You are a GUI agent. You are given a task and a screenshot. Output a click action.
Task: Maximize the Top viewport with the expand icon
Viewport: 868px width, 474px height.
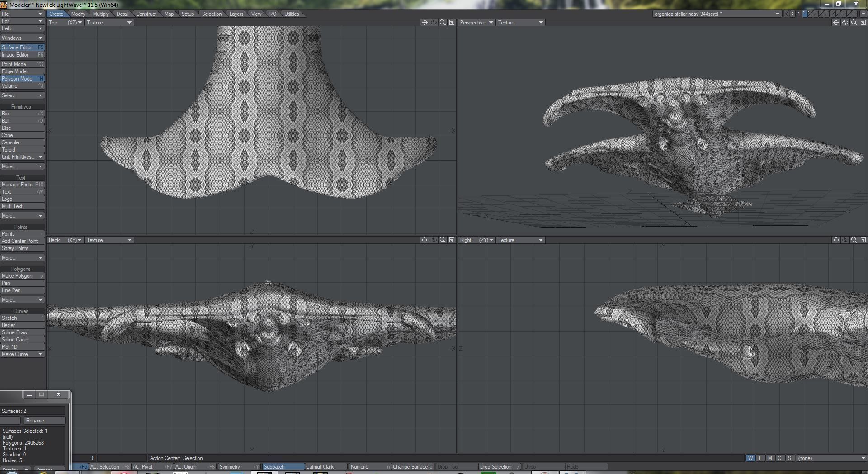tap(452, 23)
